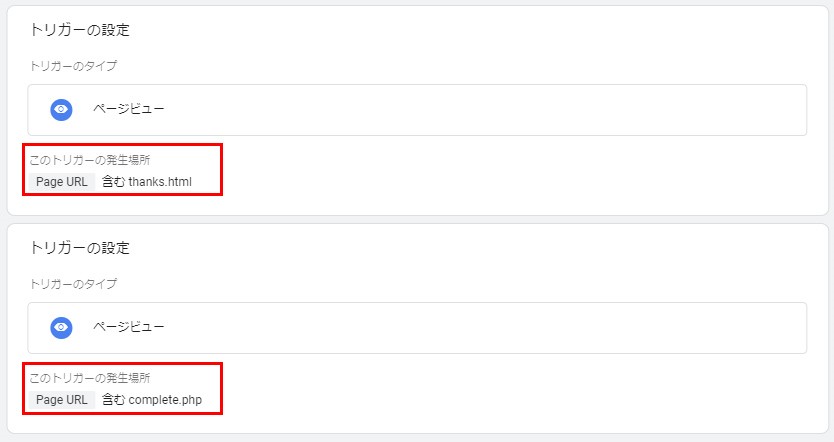The height and width of the screenshot is (442, 834).
Task: Open the complete.php condition value
Action: (x=165, y=400)
